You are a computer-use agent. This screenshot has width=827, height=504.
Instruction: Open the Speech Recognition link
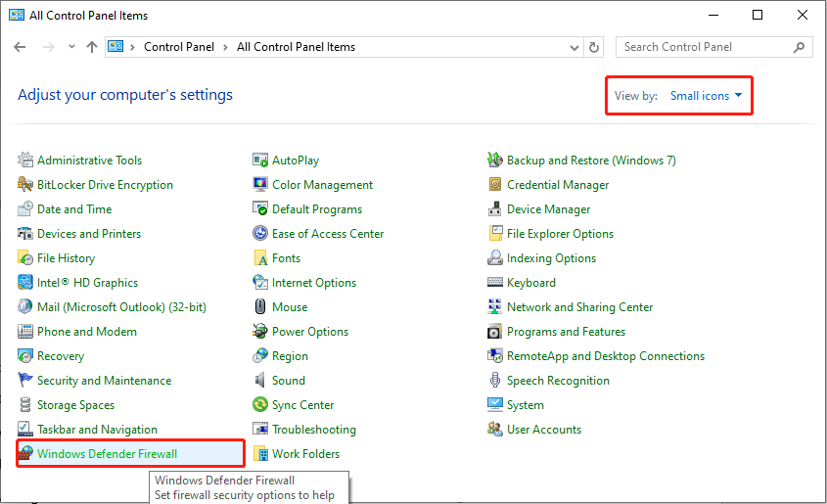[558, 380]
